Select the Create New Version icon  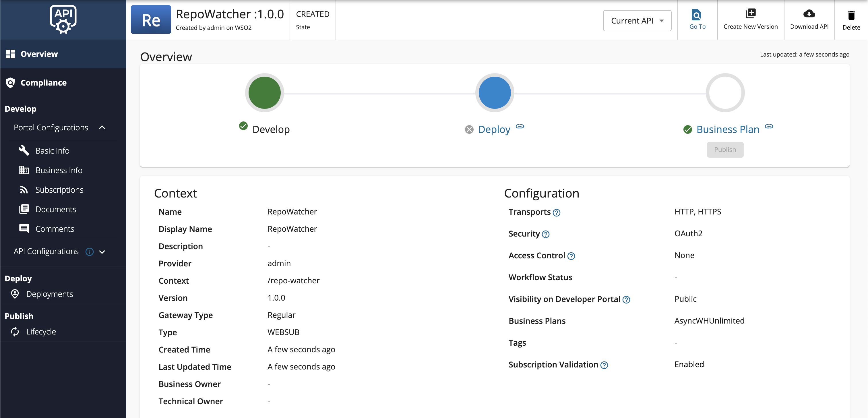751,13
